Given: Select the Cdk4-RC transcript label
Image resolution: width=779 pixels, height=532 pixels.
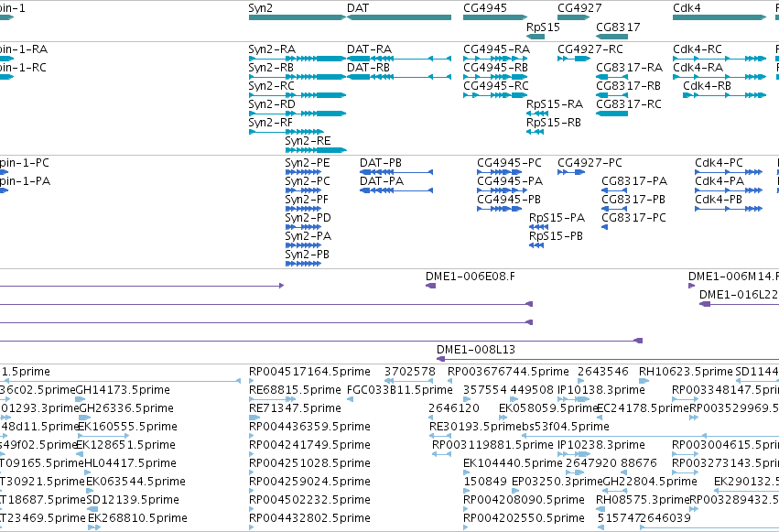Looking at the screenshot, I should tap(698, 49).
